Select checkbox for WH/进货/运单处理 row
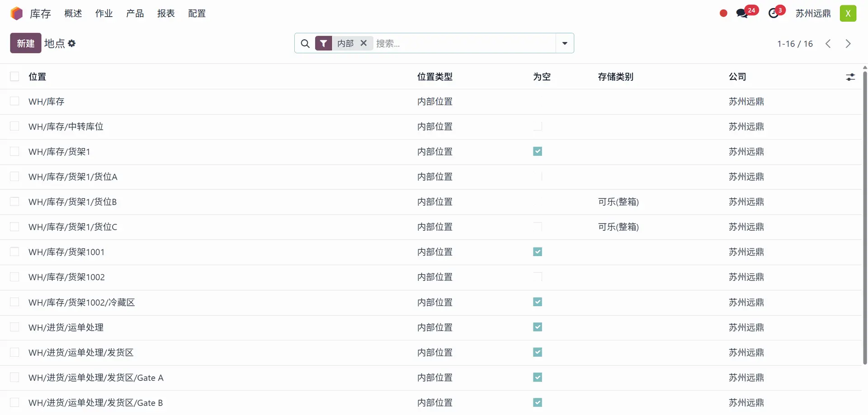The height and width of the screenshot is (415, 868). [15, 327]
